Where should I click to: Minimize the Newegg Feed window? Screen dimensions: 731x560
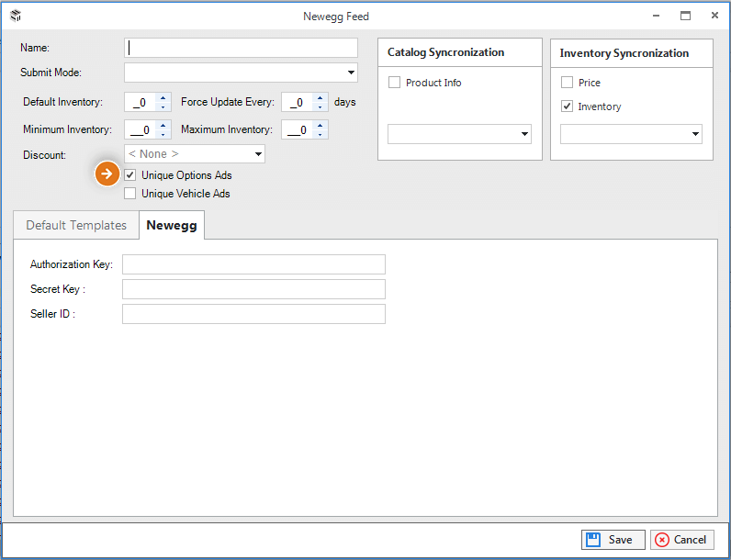pyautogui.click(x=657, y=16)
